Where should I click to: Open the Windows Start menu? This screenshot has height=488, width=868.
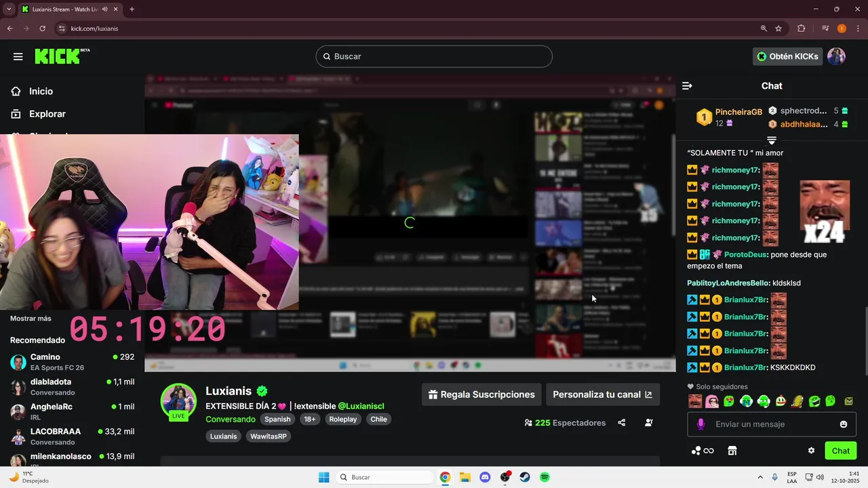(x=324, y=477)
